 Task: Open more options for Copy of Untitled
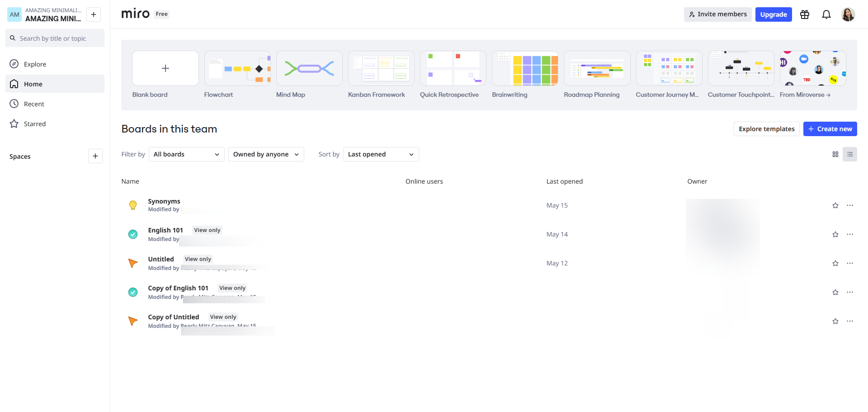pos(850,321)
